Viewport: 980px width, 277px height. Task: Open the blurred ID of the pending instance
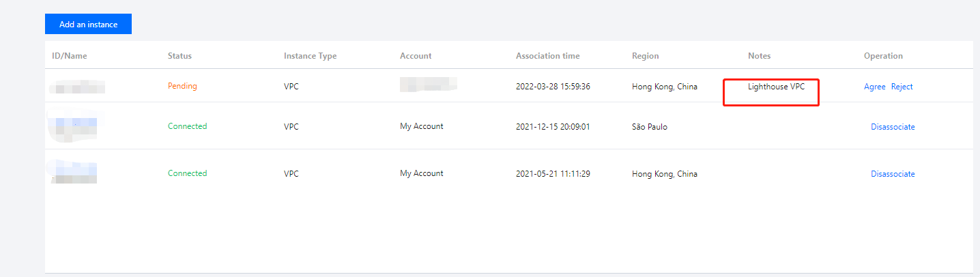77,87
